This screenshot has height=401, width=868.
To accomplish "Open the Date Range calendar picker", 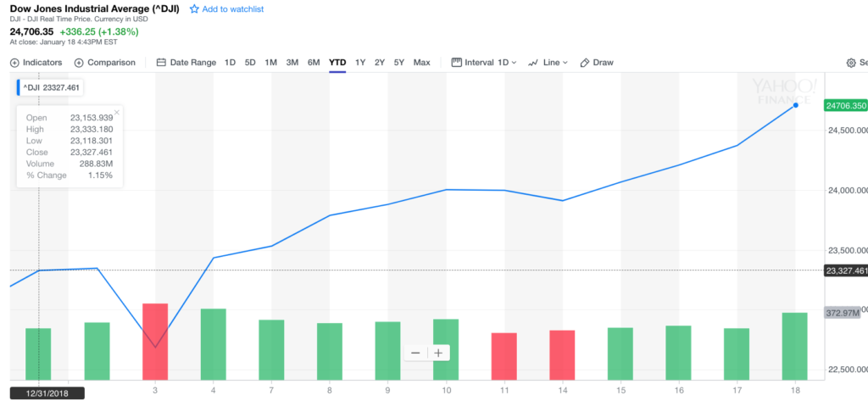I will [186, 63].
